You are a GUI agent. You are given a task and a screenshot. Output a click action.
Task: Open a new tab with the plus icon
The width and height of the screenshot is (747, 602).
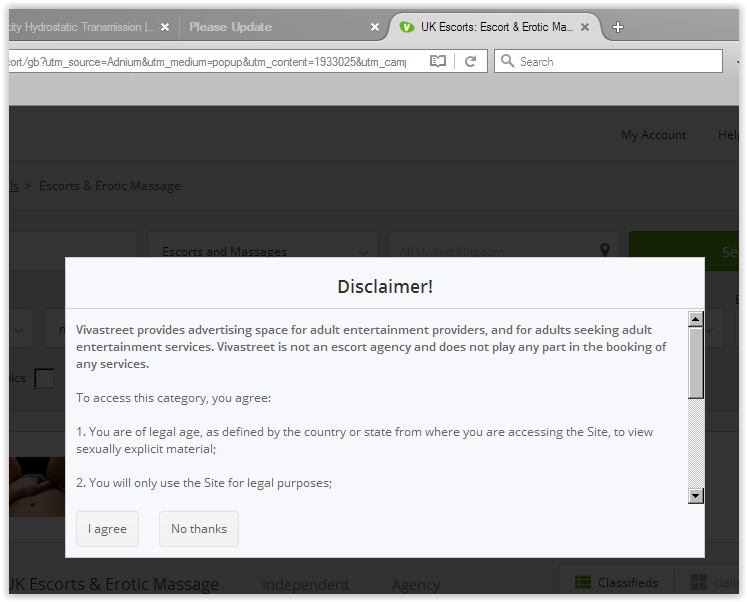point(618,27)
